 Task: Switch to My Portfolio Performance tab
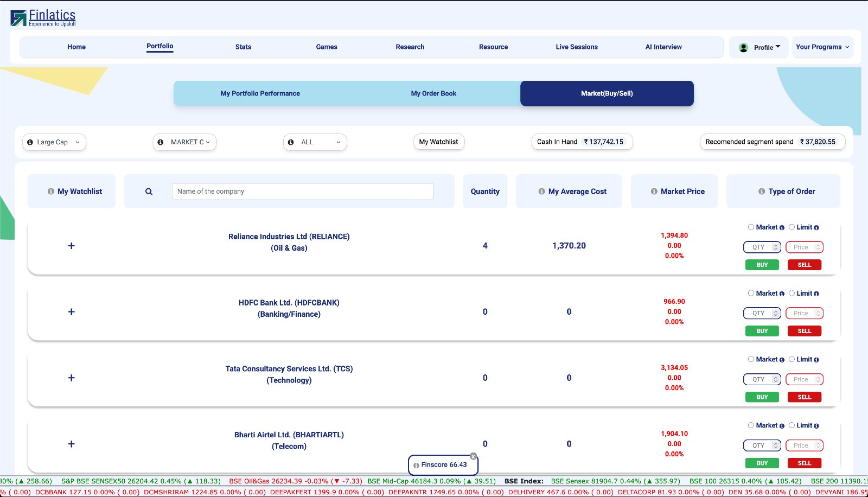(x=260, y=93)
